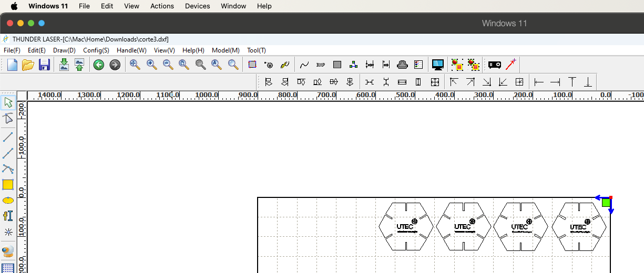Open the Model(M) menu
Viewport: 644px width, 273px height.
click(x=226, y=50)
